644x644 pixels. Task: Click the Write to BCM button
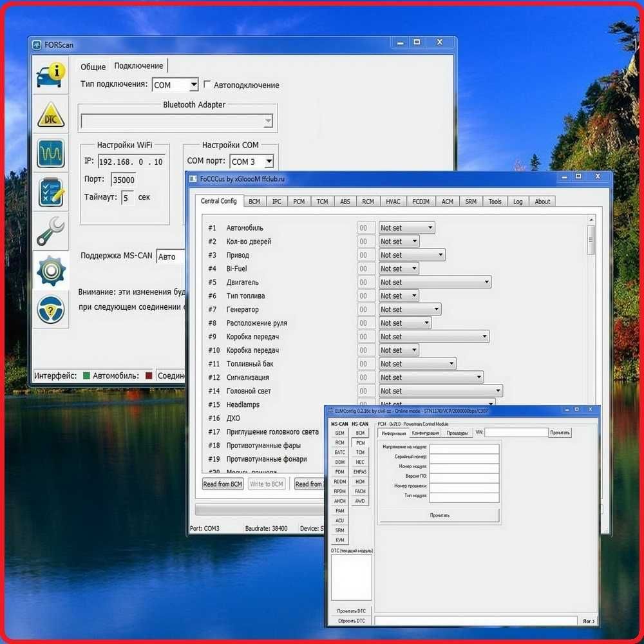(267, 484)
